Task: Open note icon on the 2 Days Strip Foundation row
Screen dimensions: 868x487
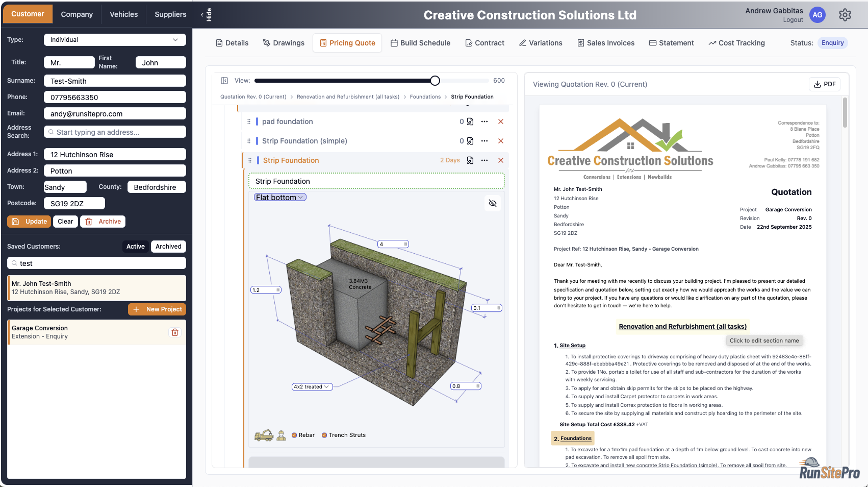Action: click(470, 160)
